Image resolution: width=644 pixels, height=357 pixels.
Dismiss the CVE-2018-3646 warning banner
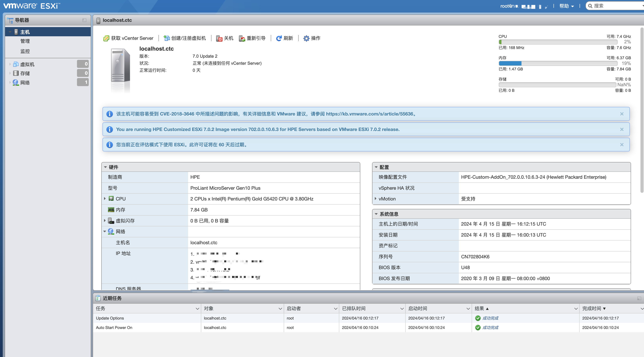622,114
